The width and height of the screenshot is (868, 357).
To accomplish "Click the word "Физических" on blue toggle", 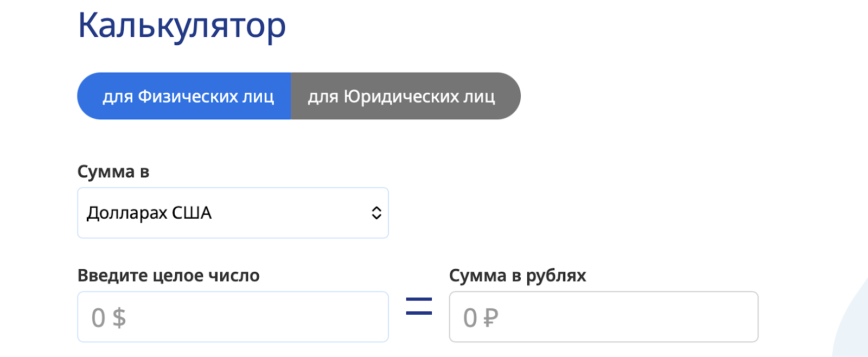I will pos(188,96).
